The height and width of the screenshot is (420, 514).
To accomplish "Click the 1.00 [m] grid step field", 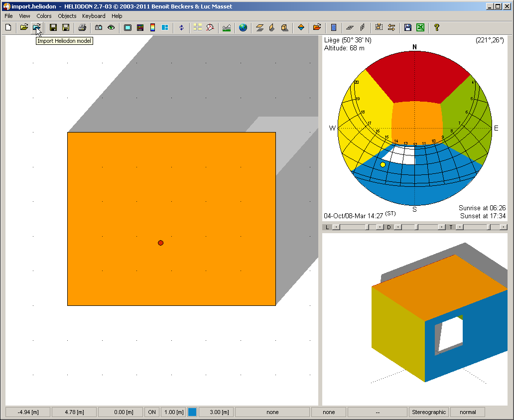I will coord(174,412).
